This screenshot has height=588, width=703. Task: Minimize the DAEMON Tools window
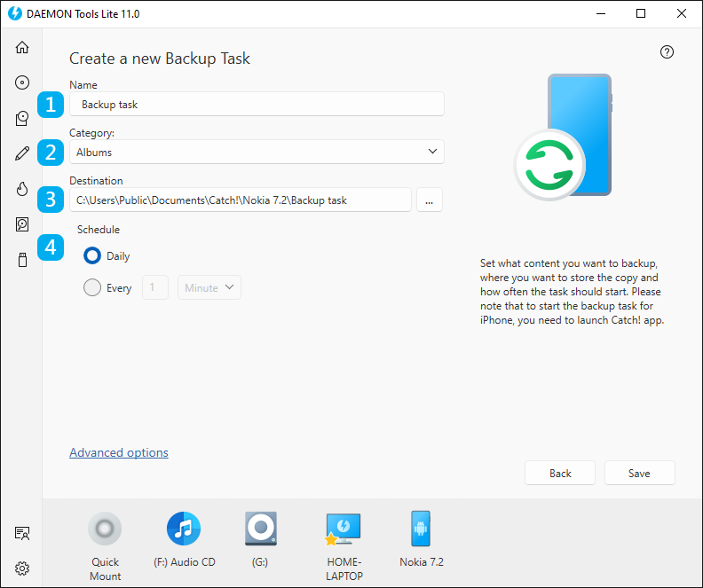(601, 13)
